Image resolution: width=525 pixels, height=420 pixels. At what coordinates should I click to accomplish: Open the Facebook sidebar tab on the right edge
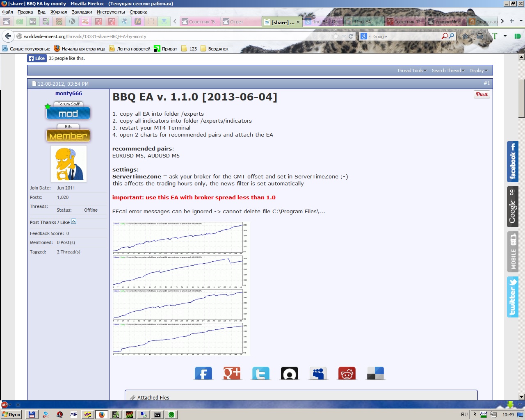click(513, 162)
